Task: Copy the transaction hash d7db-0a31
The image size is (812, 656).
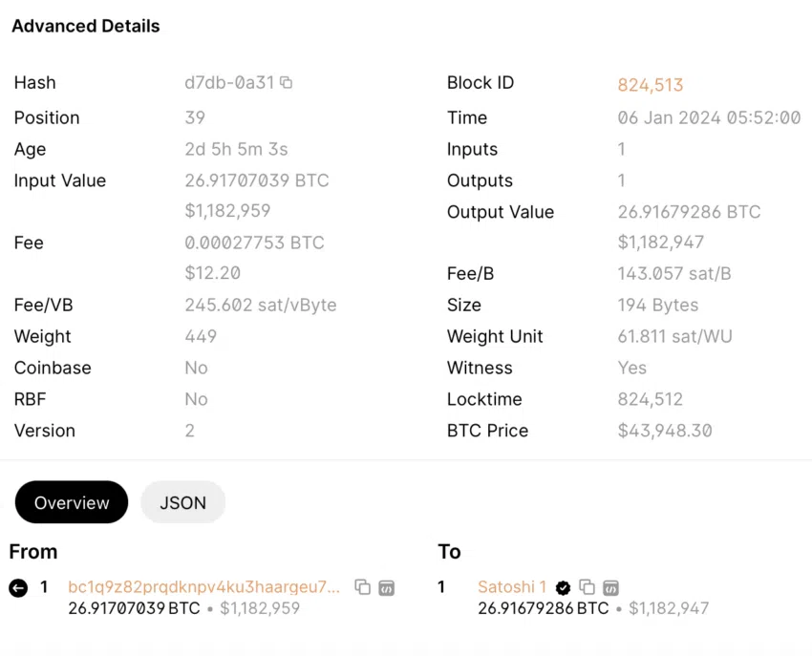Action: click(286, 82)
